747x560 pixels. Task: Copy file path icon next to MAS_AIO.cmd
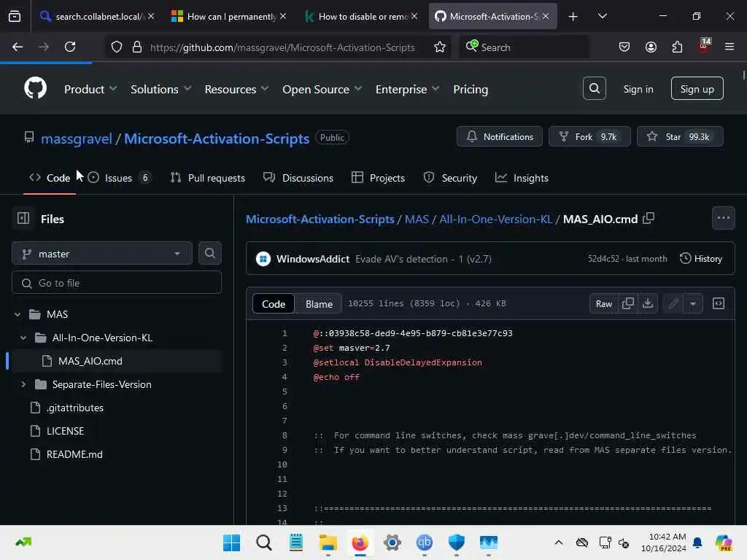pos(649,219)
